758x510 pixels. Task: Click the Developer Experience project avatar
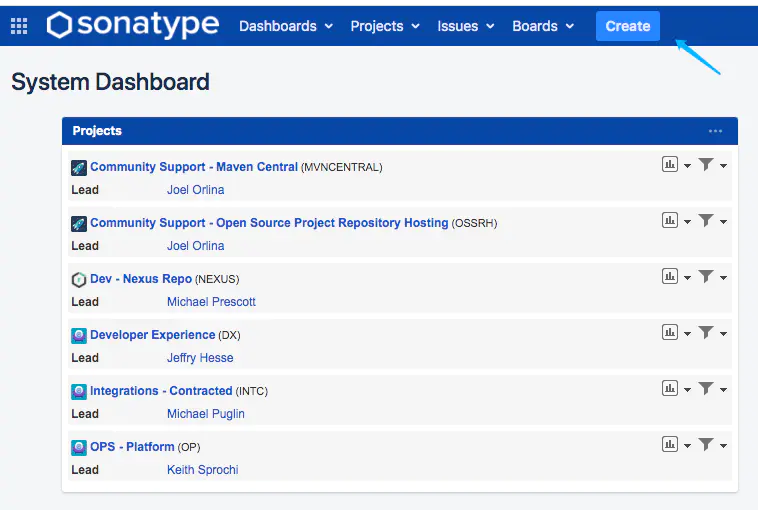click(x=79, y=335)
